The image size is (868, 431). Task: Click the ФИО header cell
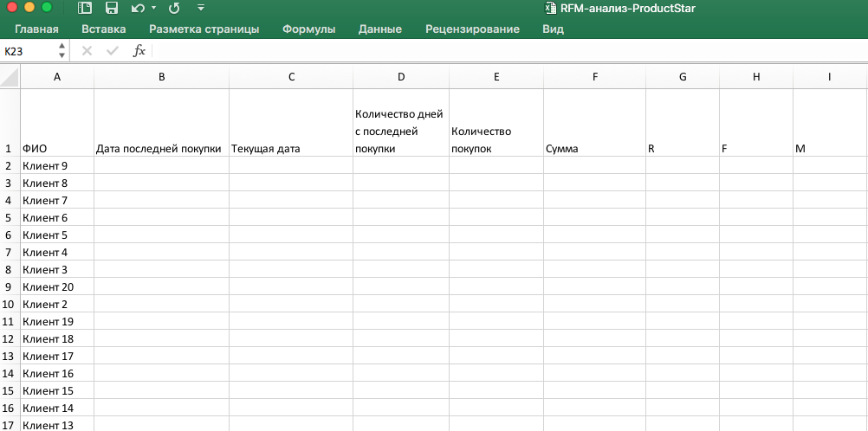tap(57, 122)
